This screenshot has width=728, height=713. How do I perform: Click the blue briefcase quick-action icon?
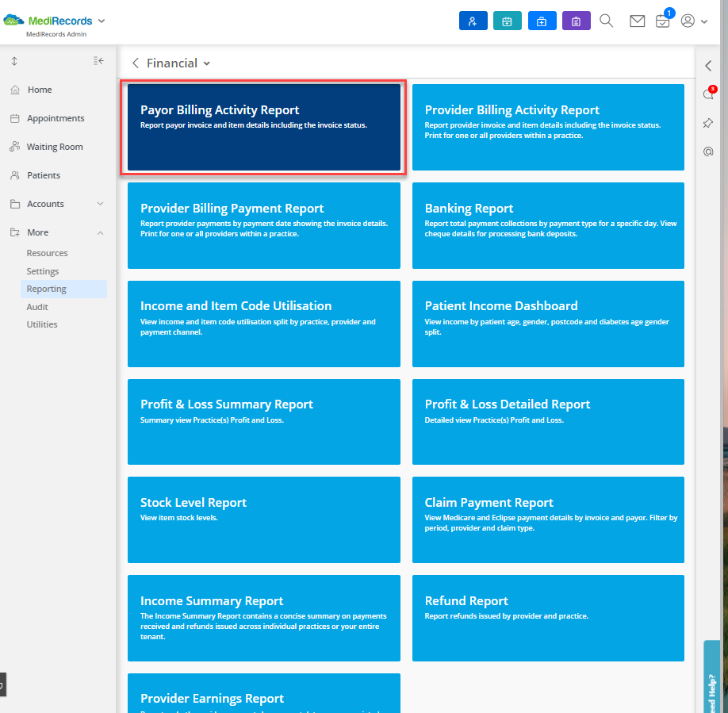click(542, 21)
